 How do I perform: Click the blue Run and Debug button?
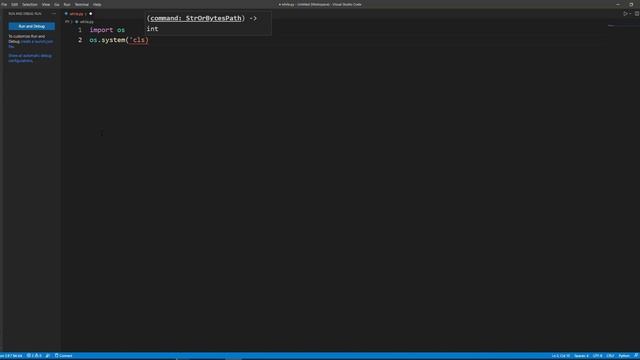click(31, 26)
